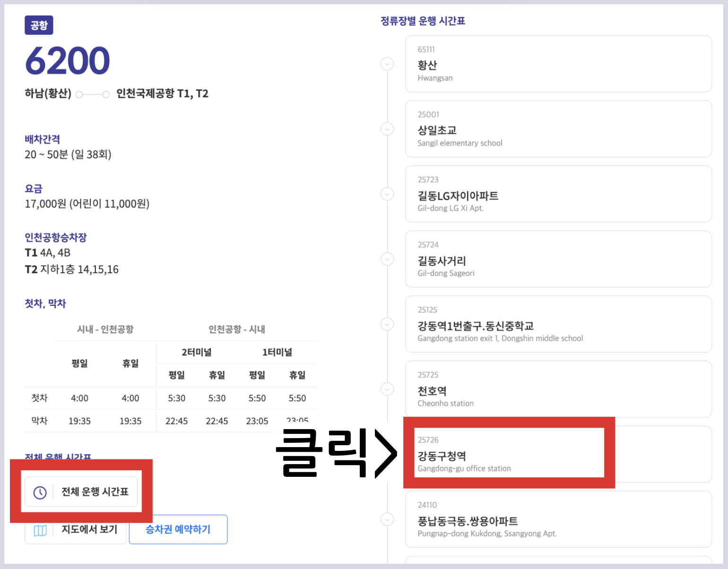Expand 길동LG자이아파트 stop chevron
The image size is (728, 569).
pyautogui.click(x=387, y=194)
